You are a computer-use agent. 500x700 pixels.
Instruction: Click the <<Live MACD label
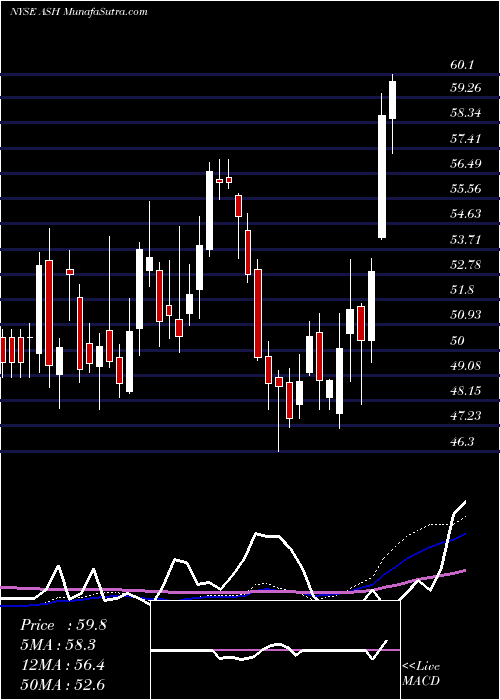421,674
